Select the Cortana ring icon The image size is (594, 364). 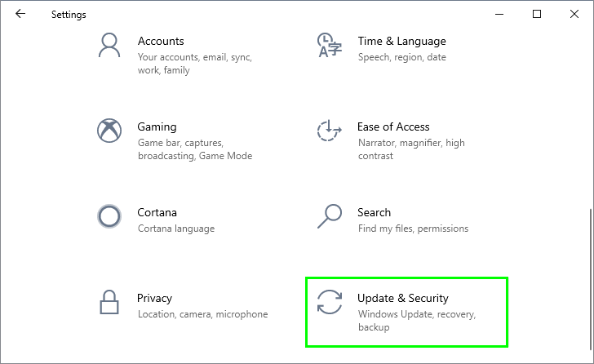coord(109,216)
